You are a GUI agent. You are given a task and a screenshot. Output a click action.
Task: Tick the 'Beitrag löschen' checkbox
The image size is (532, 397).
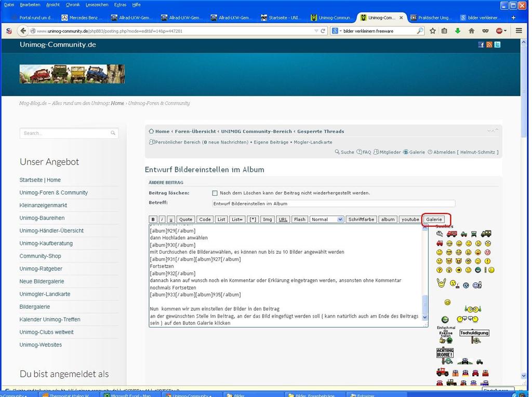pos(215,193)
